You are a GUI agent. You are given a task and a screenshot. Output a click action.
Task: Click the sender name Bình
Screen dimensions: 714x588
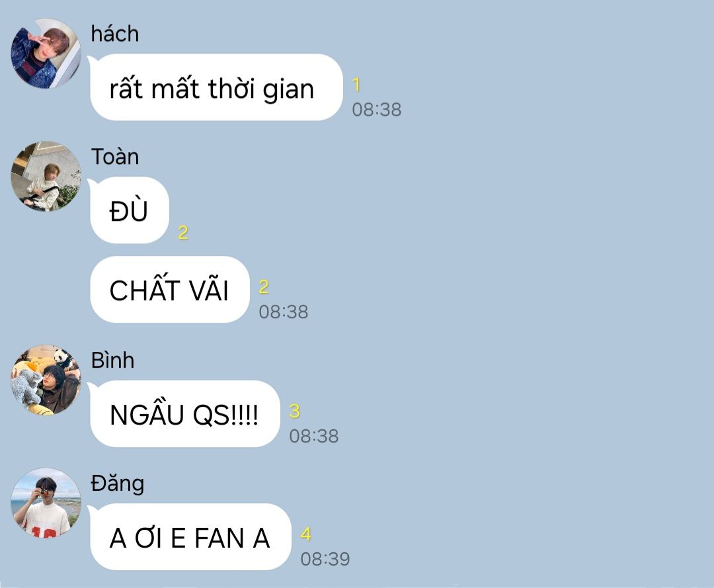point(112,360)
